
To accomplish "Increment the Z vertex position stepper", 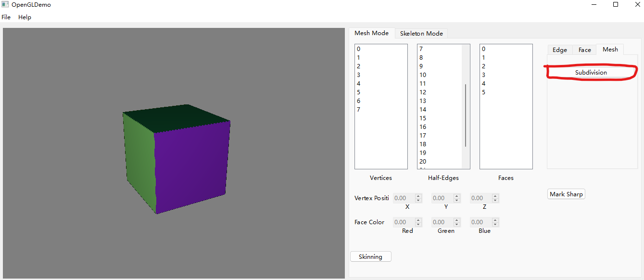I will pyautogui.click(x=495, y=195).
